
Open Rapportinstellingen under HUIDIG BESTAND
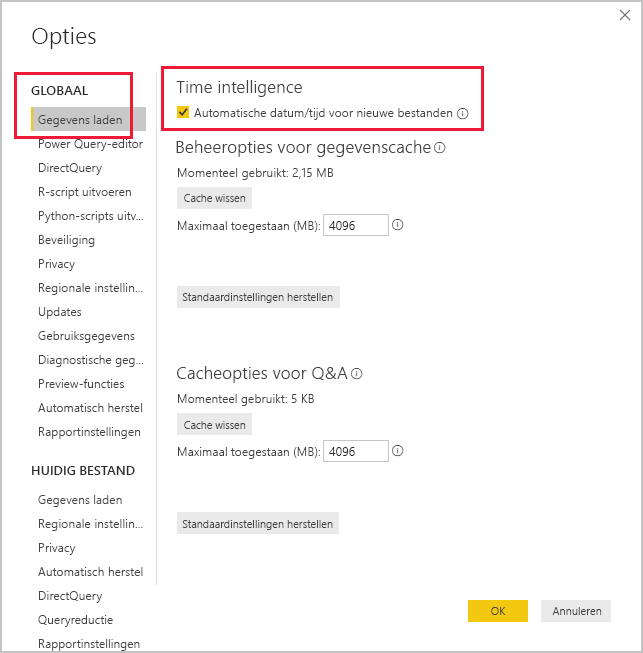(x=89, y=644)
